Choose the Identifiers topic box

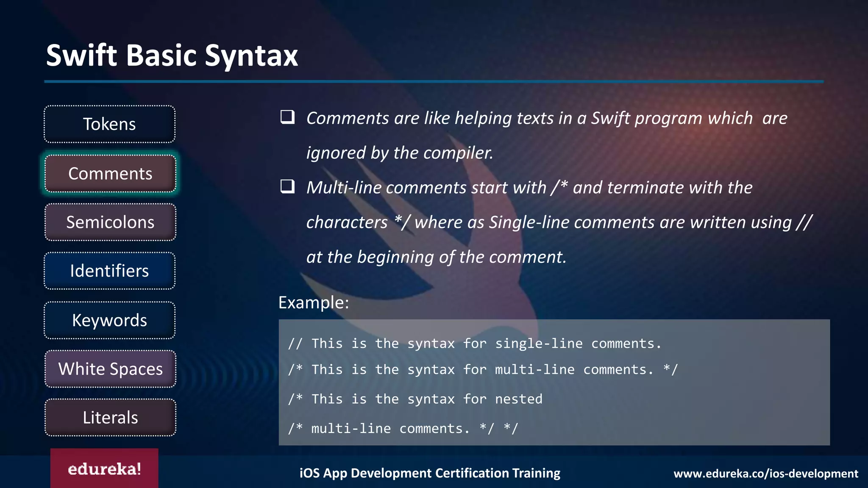click(x=109, y=271)
